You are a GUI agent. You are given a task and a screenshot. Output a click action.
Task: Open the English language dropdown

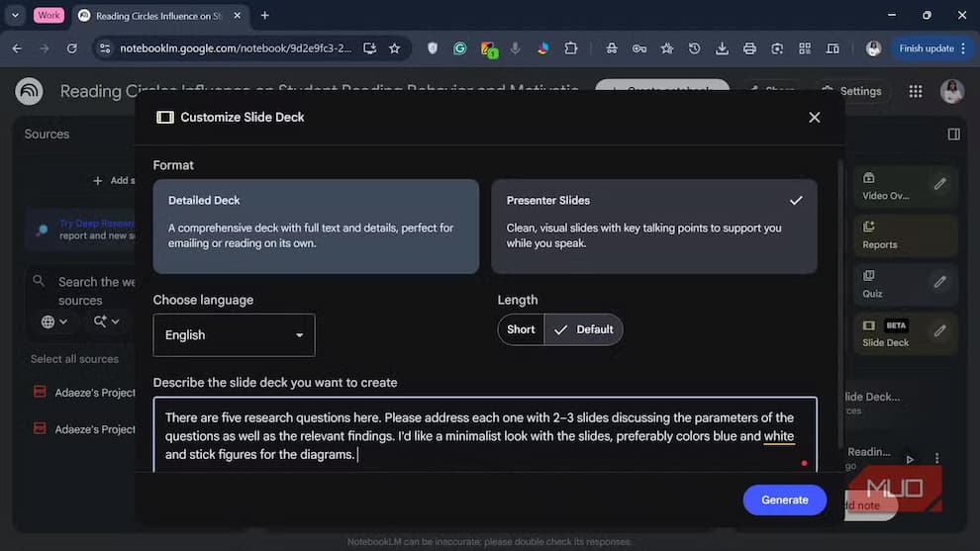click(234, 335)
